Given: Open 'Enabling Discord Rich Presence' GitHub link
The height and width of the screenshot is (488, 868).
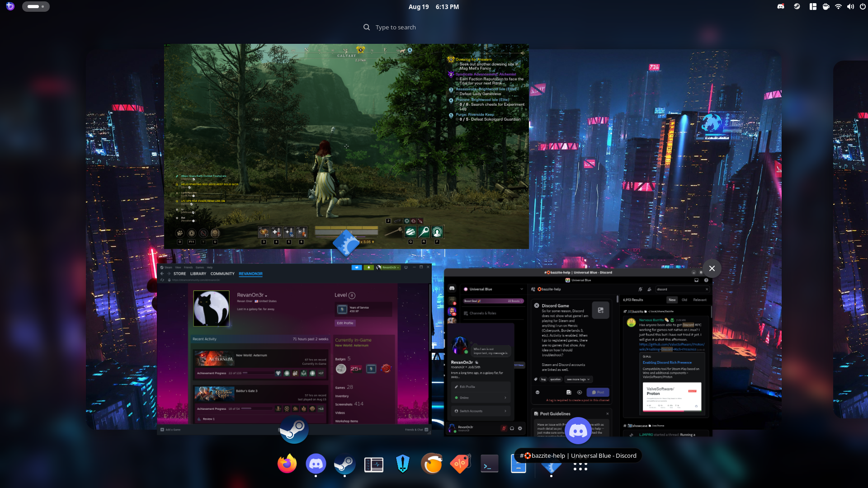Looking at the screenshot, I should (x=667, y=362).
